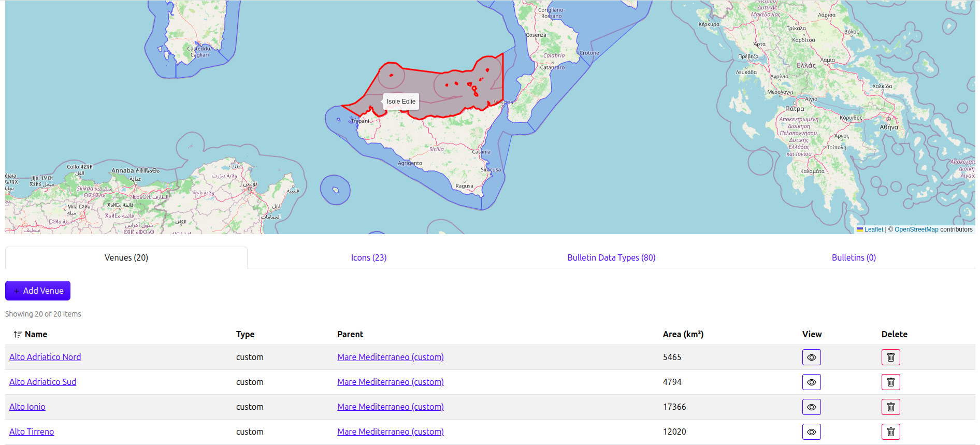This screenshot has height=445, width=980.
Task: Click the Cagliari label on the map
Action: [x=200, y=55]
